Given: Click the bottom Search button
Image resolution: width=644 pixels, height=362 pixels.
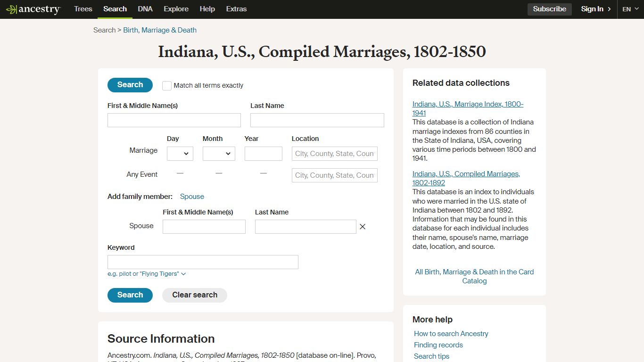Looking at the screenshot, I should pos(130,295).
